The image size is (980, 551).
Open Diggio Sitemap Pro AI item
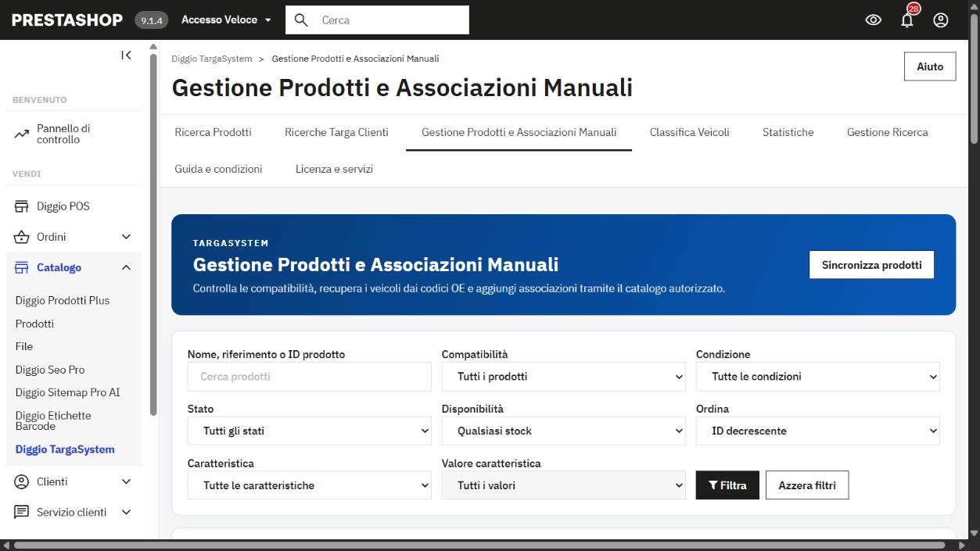click(x=68, y=392)
